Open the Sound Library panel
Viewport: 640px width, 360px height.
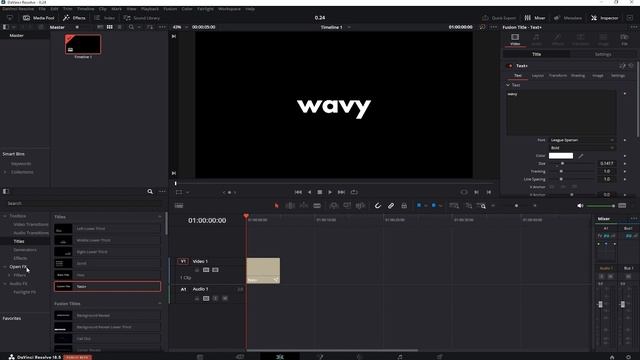[x=142, y=18]
